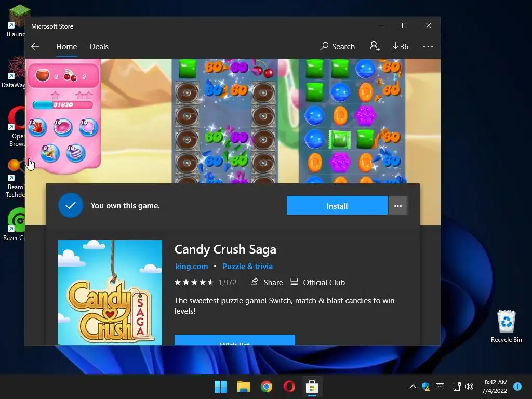Viewport: 532px width, 399px height.
Task: Click the Microsoft Store taskbar icon
Action: click(x=312, y=387)
